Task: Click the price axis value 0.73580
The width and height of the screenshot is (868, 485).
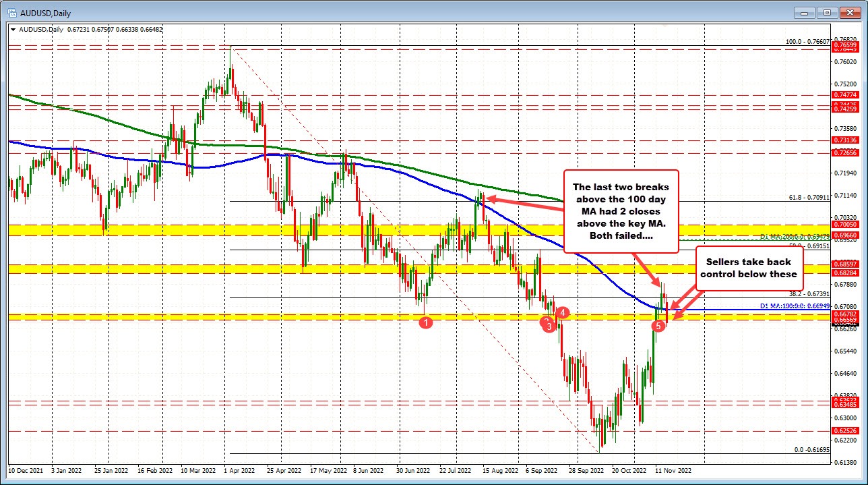Action: 846,127
